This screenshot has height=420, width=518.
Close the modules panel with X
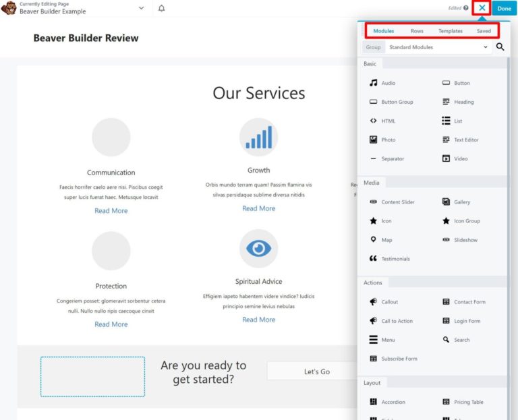coord(482,8)
